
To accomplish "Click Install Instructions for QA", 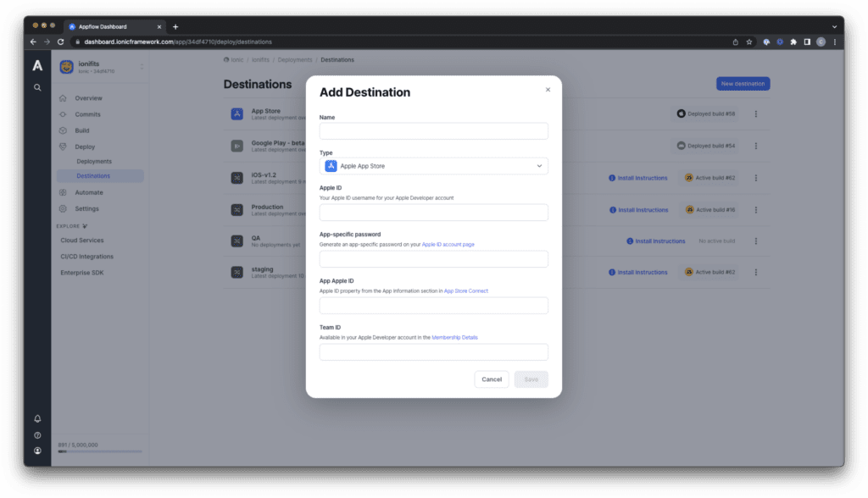I will [656, 241].
